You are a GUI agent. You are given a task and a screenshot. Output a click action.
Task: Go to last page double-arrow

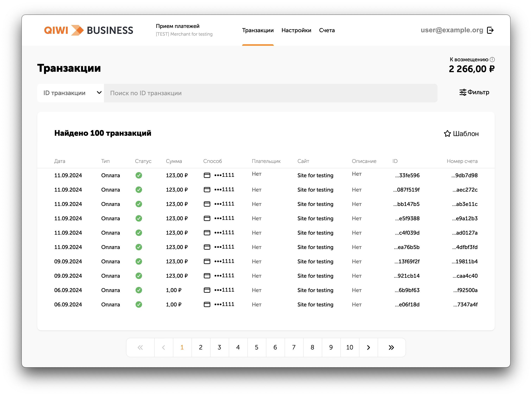[x=391, y=347]
